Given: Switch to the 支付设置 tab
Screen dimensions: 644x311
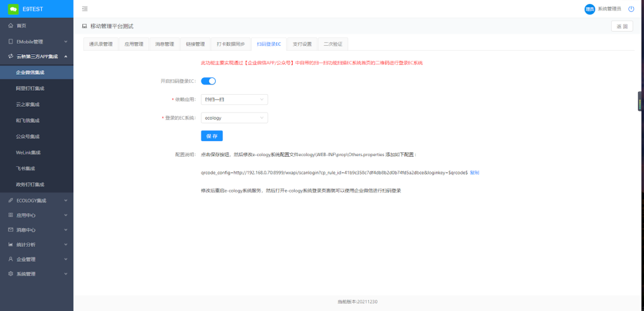Looking at the screenshot, I should (x=302, y=44).
